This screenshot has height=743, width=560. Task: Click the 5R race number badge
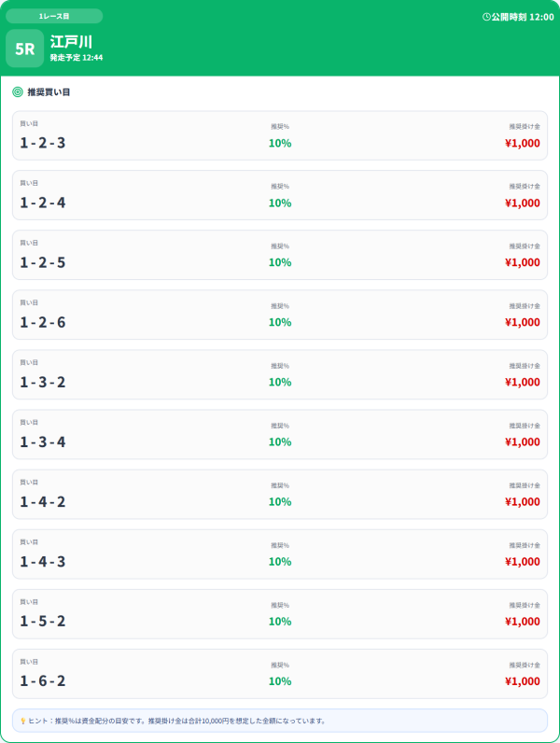pos(24,49)
